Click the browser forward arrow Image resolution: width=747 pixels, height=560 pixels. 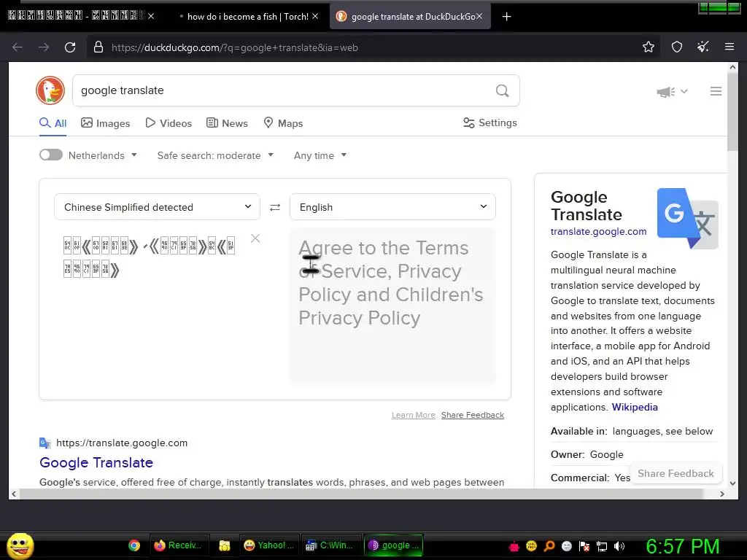(44, 47)
